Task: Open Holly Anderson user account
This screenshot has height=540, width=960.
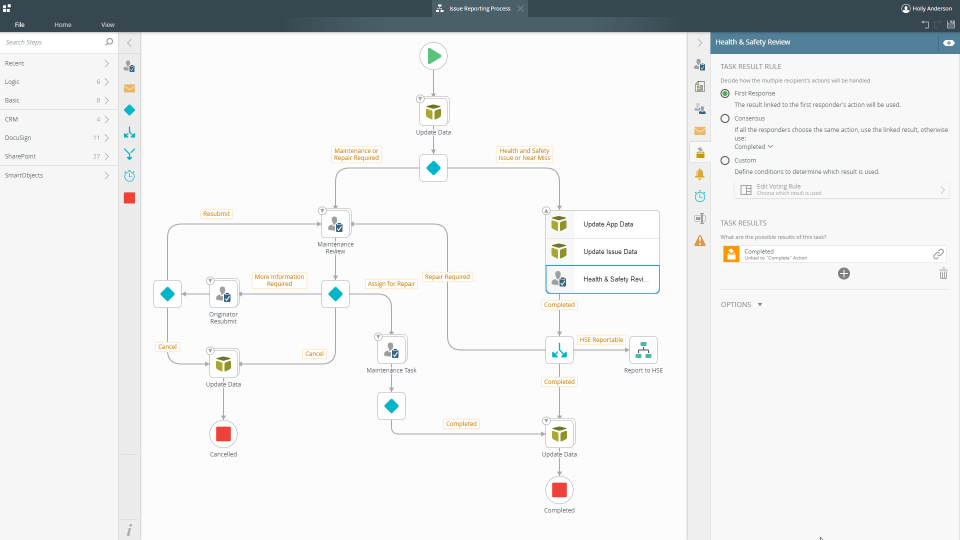Action: pos(926,9)
